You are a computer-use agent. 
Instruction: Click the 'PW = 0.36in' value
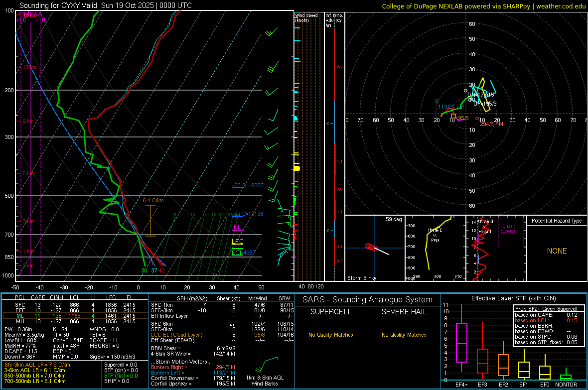click(18, 329)
